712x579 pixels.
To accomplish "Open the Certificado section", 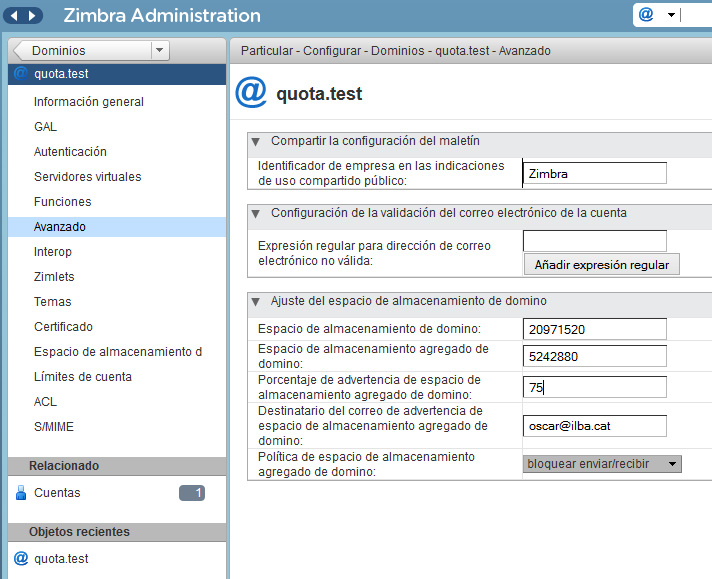I will point(63,327).
